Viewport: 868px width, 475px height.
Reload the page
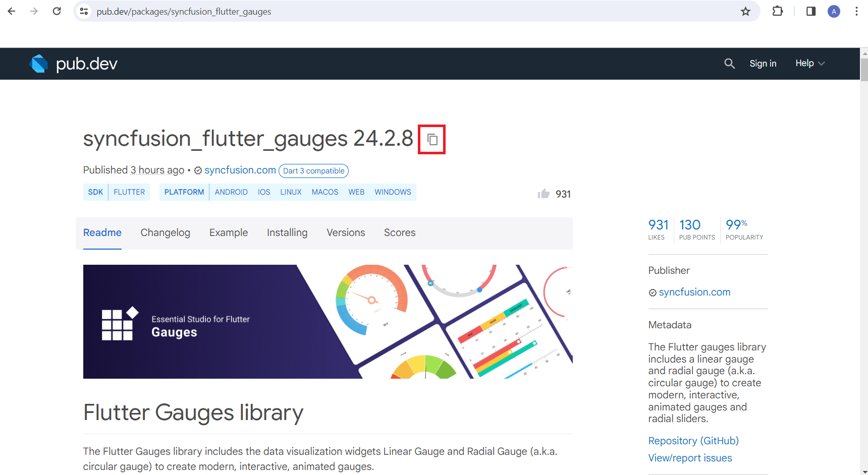tap(57, 11)
